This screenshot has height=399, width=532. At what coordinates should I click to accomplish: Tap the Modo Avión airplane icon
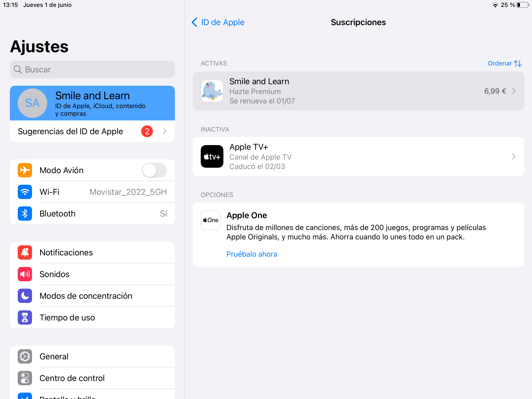(25, 170)
